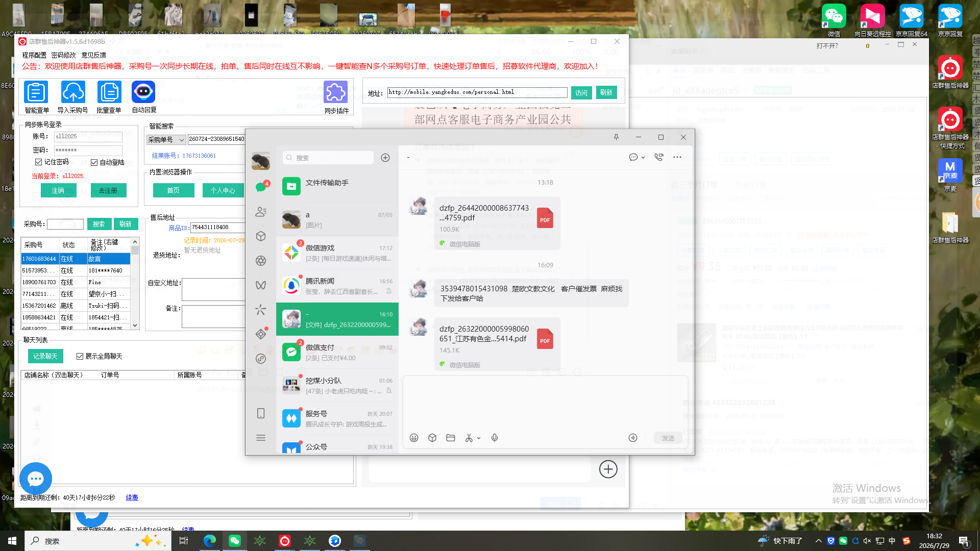Click the scissors screenshot icon
This screenshot has width=980, height=551.
pos(469,438)
